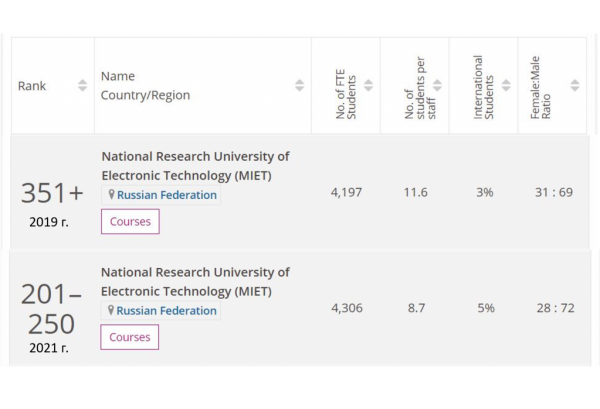The height and width of the screenshot is (409, 600).
Task: Sort by Name Country/Region arrows
Action: pos(300,85)
